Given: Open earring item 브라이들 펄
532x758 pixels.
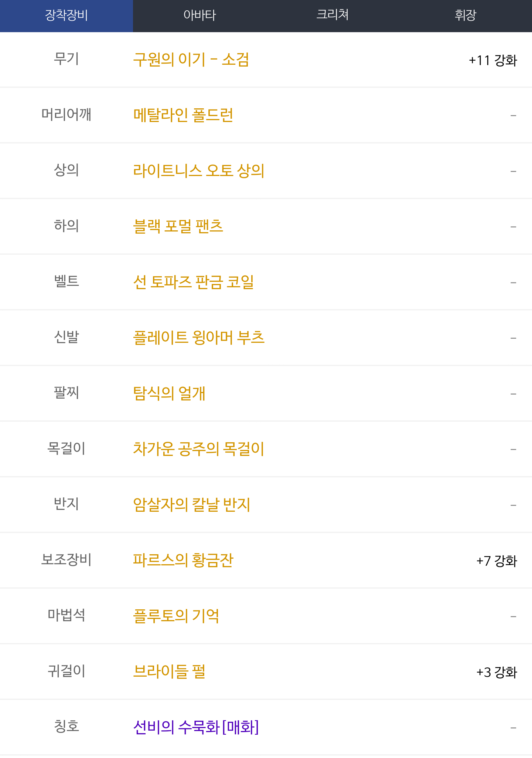Looking at the screenshot, I should pos(169,671).
